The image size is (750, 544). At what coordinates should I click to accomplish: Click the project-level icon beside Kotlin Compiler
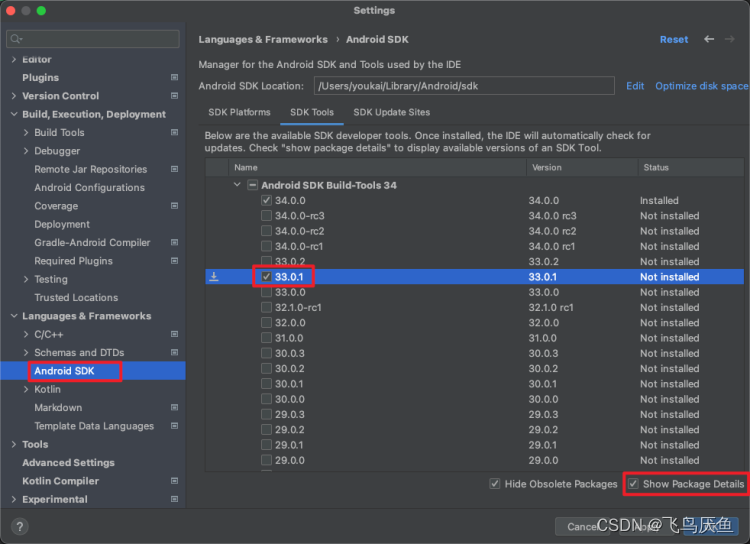(175, 481)
